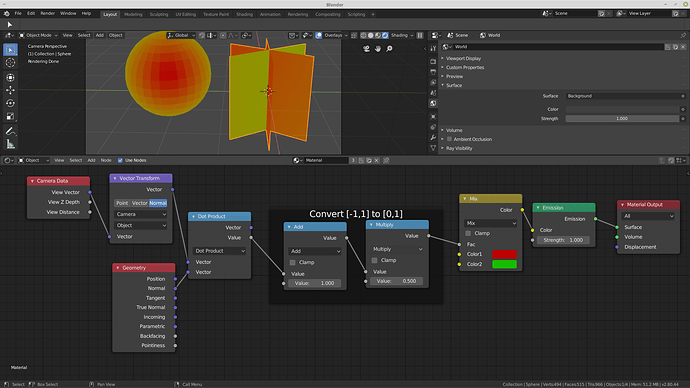Image resolution: width=690 pixels, height=388 pixels.
Task: Pin the properties editor context
Action: [x=683, y=35]
